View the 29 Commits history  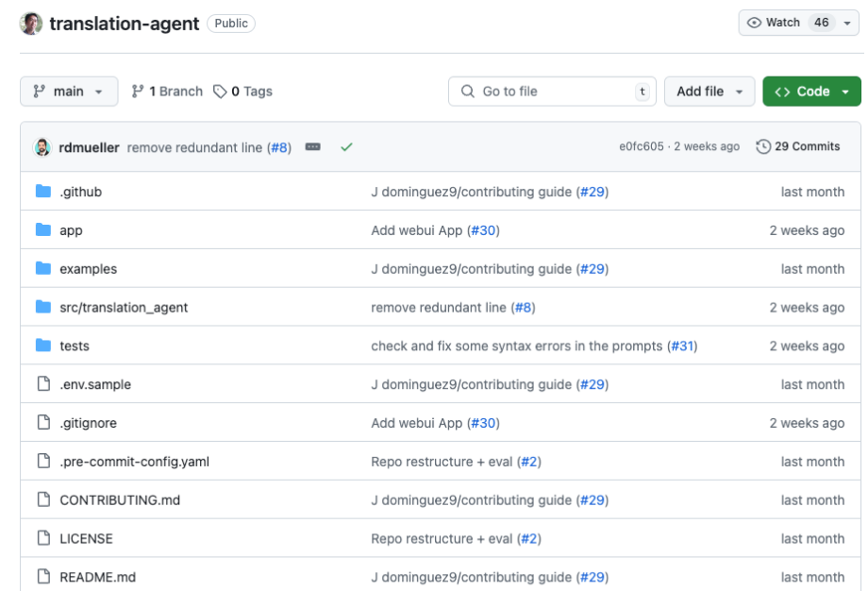coord(798,146)
